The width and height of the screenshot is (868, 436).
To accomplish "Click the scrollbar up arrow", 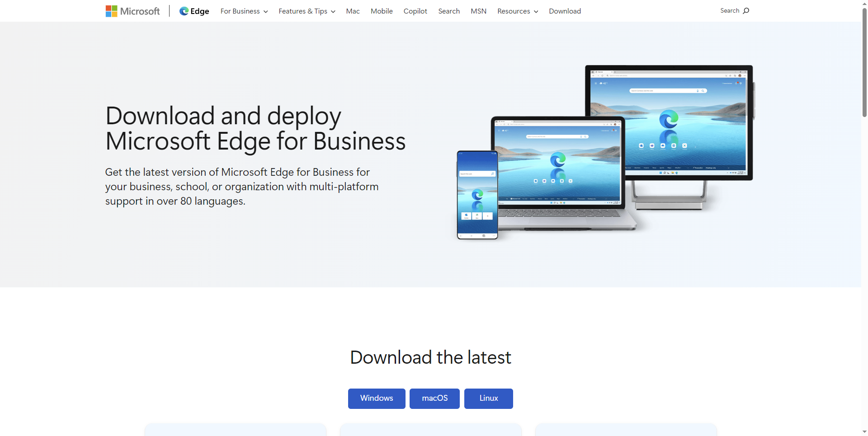I will click(x=864, y=3).
